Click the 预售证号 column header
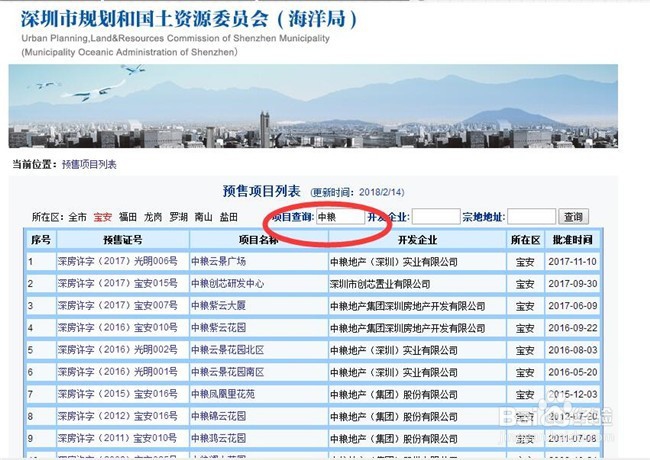The height and width of the screenshot is (460, 650). (123, 240)
